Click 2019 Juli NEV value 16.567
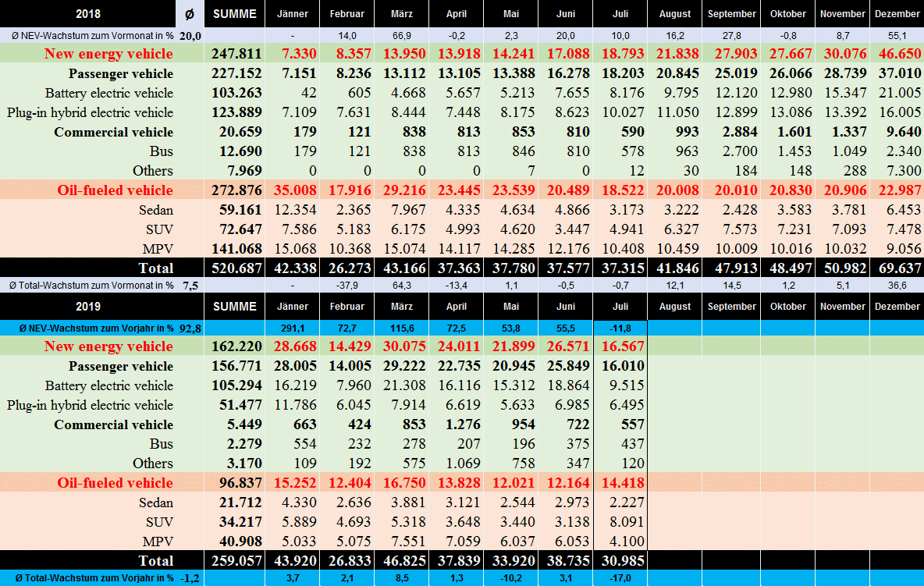The height and width of the screenshot is (586, 924). tap(623, 346)
